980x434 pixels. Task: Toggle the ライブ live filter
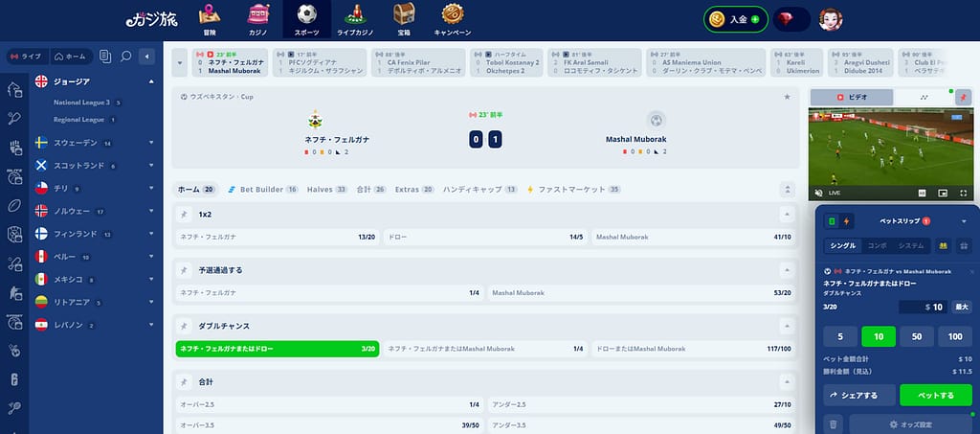pyautogui.click(x=28, y=57)
